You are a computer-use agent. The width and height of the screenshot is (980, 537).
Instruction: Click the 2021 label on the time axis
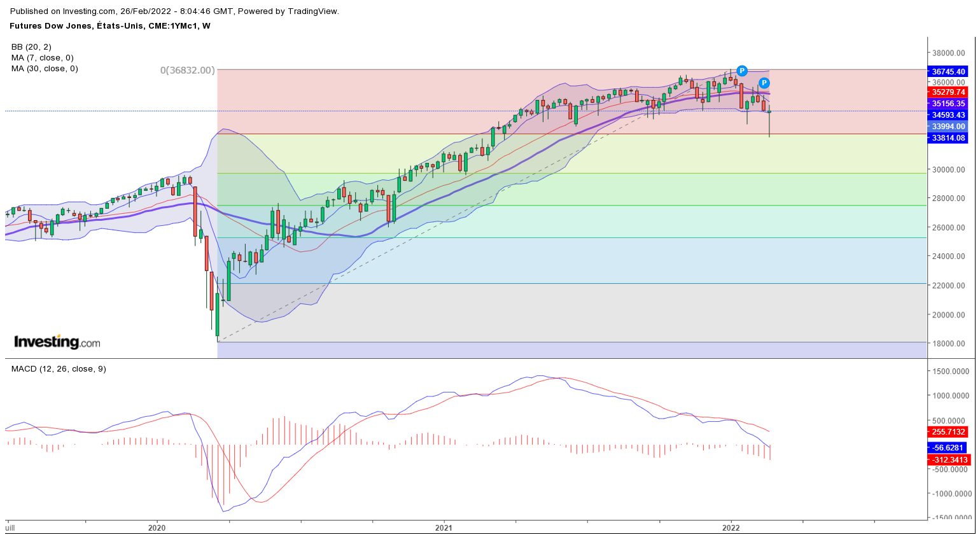click(444, 528)
